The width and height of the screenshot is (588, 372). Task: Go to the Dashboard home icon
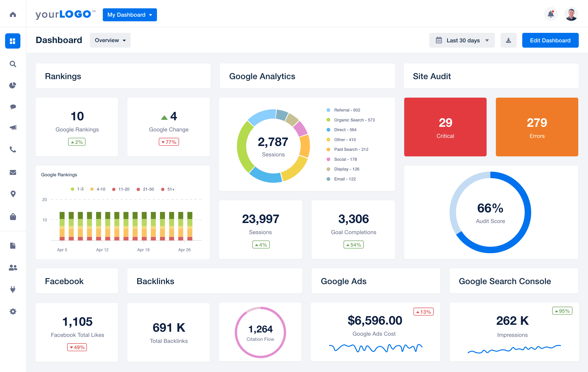tap(13, 14)
